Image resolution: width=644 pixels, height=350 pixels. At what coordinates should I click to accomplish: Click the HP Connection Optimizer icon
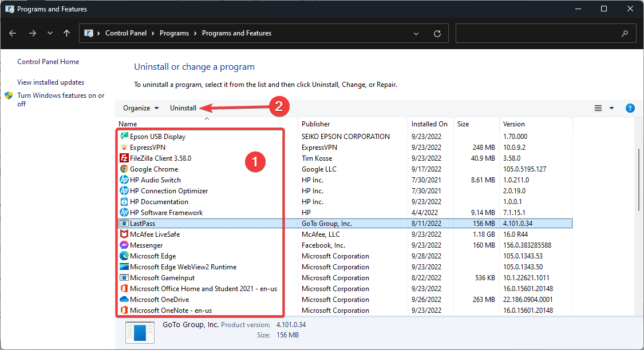[124, 191]
